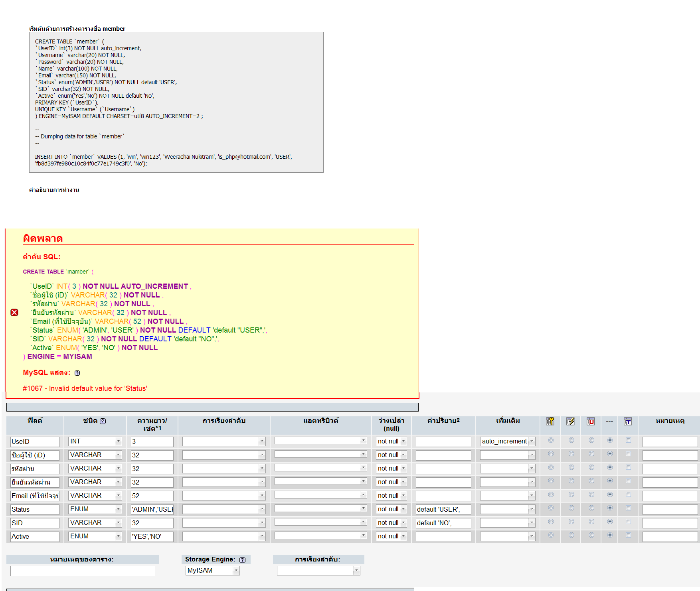
Task: Click the UseID field name input
Action: point(35,441)
